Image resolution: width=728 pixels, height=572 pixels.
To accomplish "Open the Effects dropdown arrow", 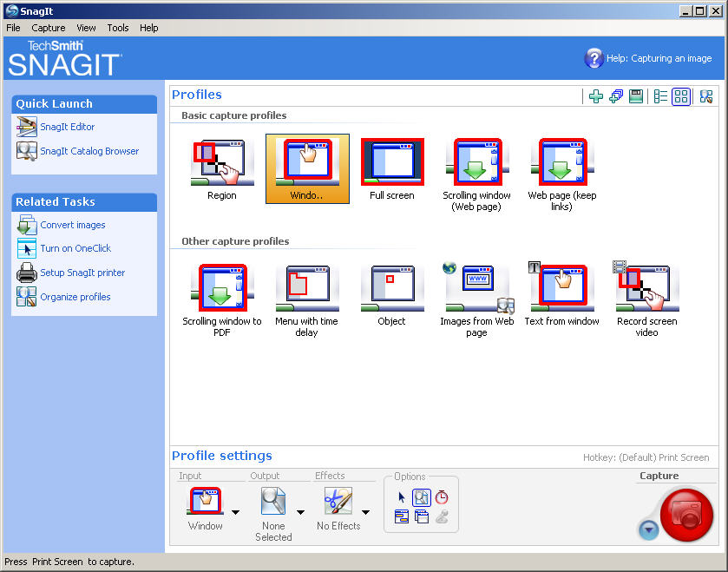I will click(366, 512).
